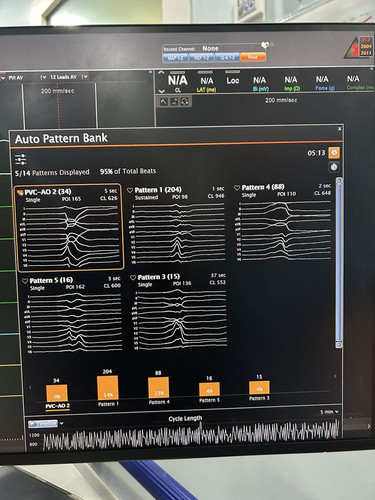The width and height of the screenshot is (375, 500).
Task: Select MAP 1-2 routed channel button
Action: [175, 58]
